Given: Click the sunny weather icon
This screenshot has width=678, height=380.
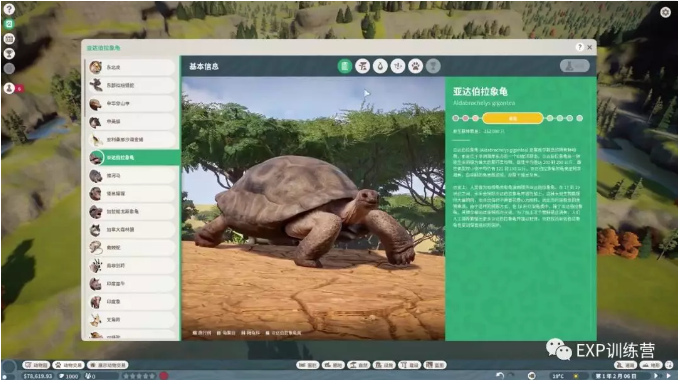Looking at the screenshot, I should 576,376.
